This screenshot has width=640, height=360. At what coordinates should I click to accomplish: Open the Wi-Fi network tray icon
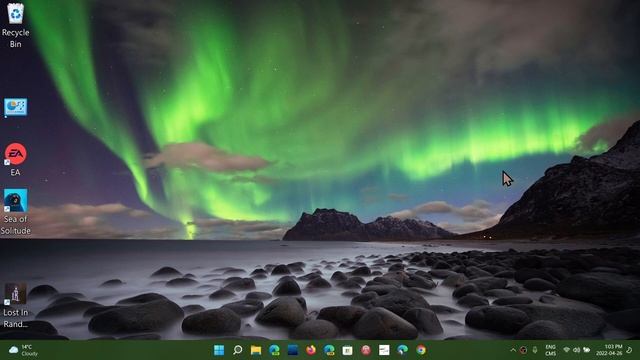point(567,350)
